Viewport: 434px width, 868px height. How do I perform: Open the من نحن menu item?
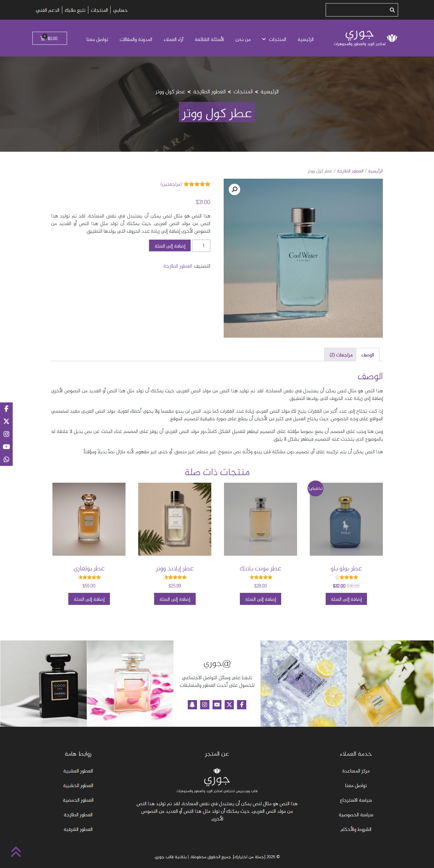243,39
